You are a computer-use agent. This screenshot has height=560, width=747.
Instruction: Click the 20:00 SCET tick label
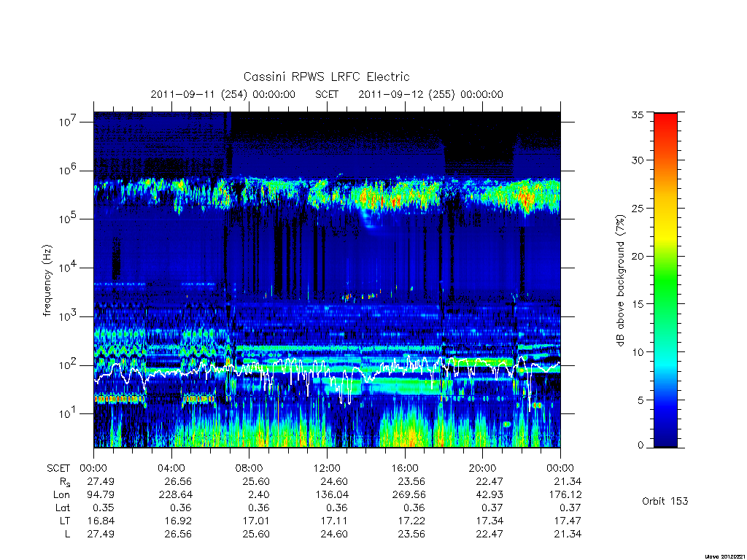[x=483, y=468]
